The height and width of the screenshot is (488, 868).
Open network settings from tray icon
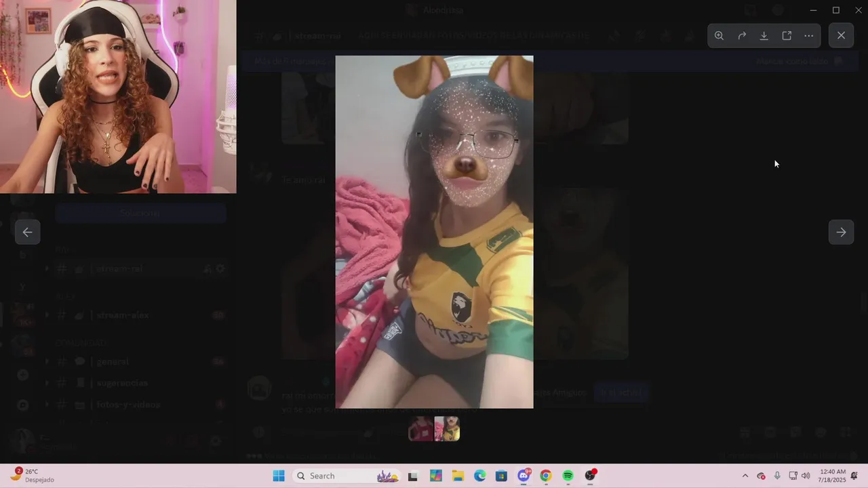click(x=793, y=476)
